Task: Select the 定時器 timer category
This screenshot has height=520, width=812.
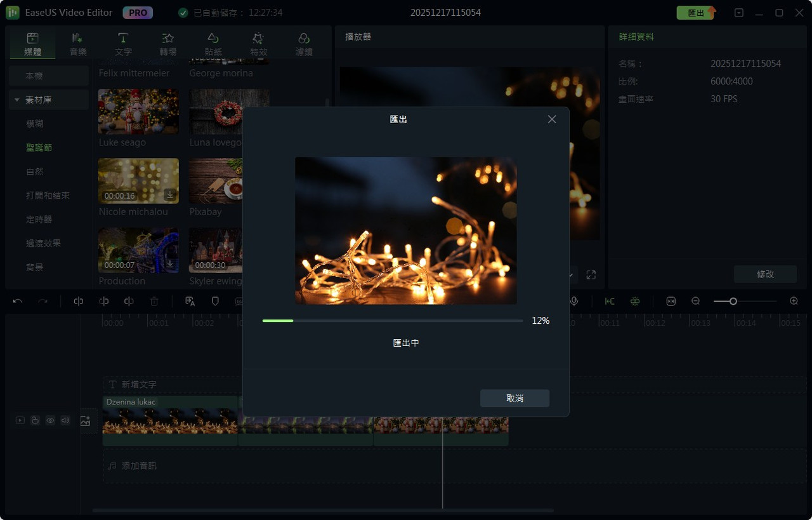Action: [x=39, y=220]
